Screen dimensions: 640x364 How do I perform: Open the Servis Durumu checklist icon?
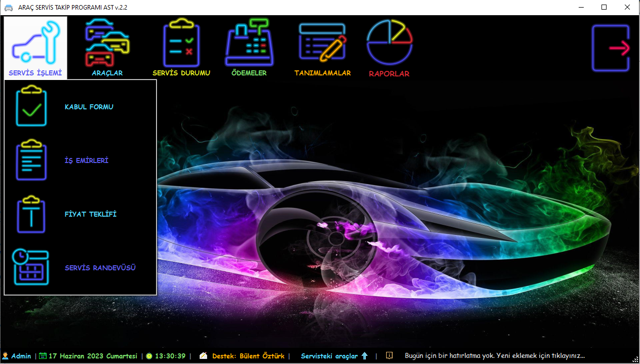click(181, 44)
